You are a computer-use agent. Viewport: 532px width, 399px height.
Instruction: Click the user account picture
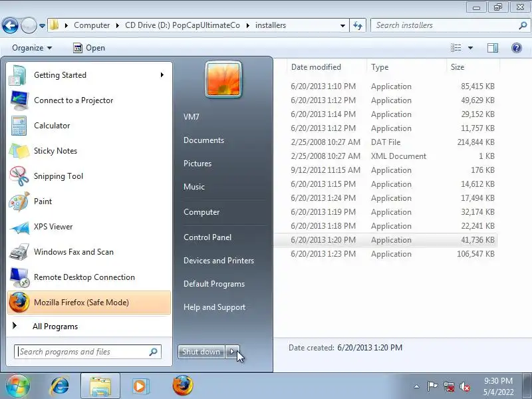tap(223, 79)
